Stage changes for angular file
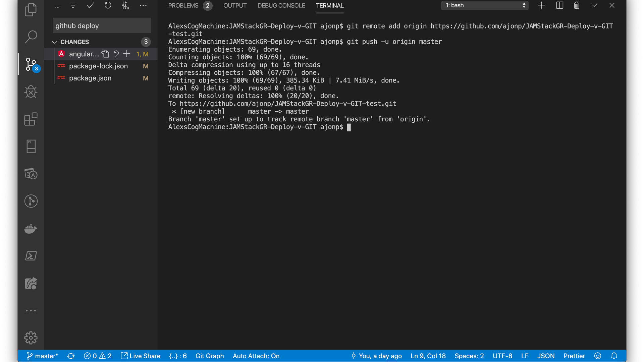644x362 pixels. tap(127, 54)
